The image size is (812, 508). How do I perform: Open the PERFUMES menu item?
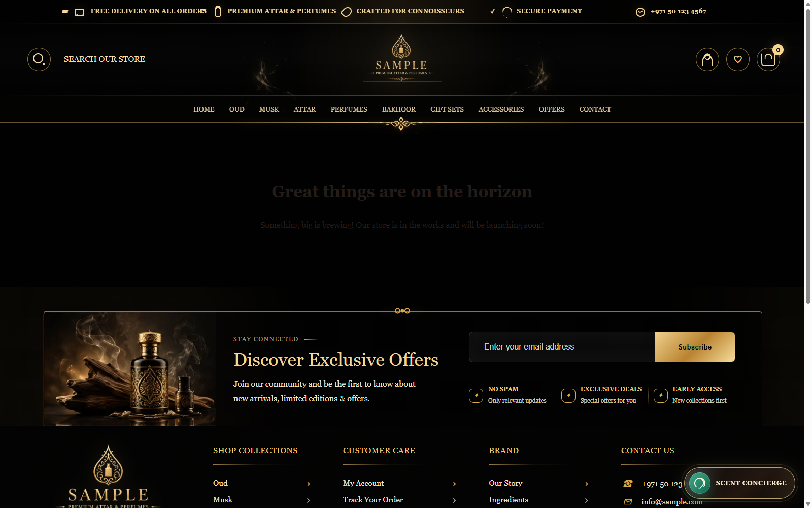(x=349, y=109)
